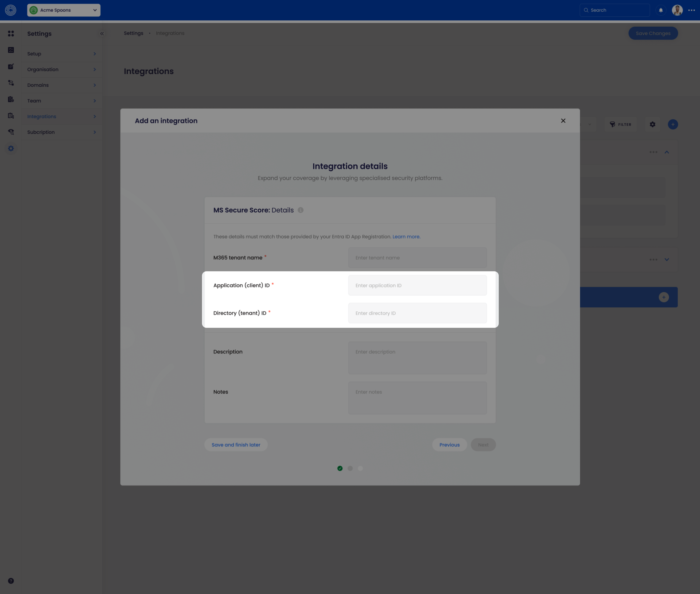This screenshot has width=700, height=594.
Task: Click the Next button
Action: [x=483, y=445]
